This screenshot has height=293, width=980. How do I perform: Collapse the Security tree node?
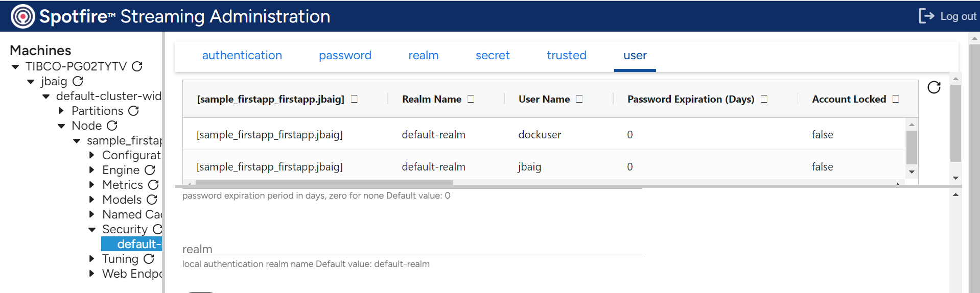click(92, 230)
